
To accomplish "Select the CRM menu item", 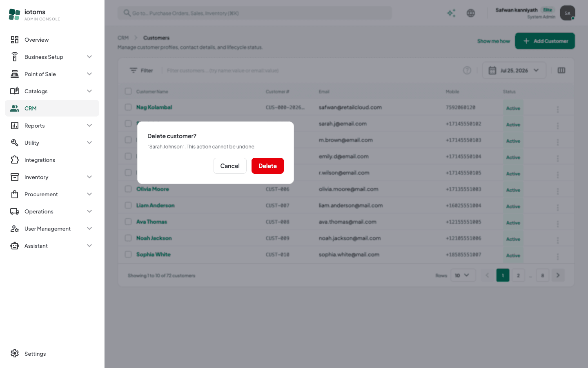I will pos(52,108).
